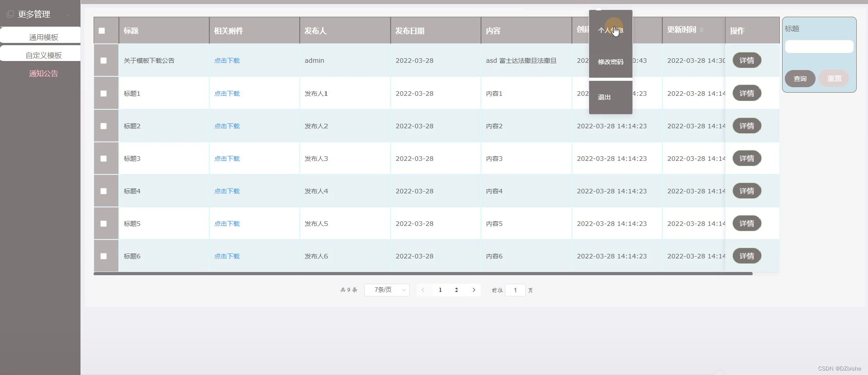Go to the previous page arrow
This screenshot has height=375, width=868.
(x=423, y=290)
